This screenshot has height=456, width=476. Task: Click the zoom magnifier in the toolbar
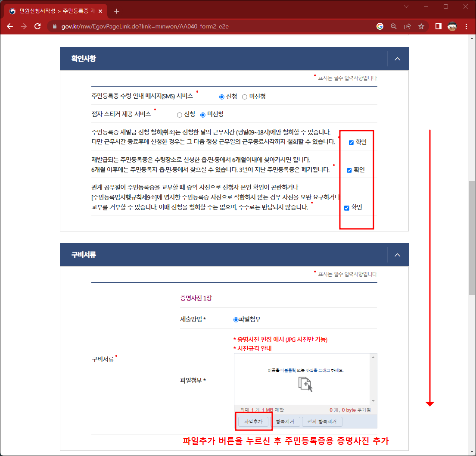click(x=393, y=26)
